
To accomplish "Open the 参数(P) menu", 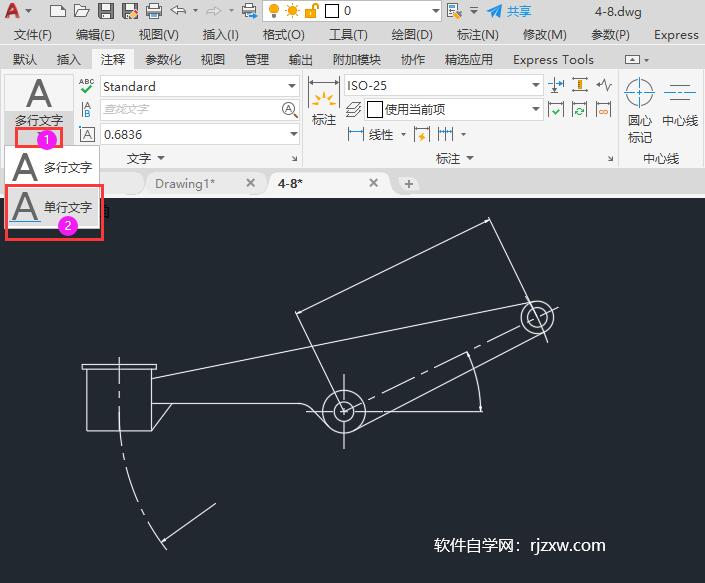I will pos(610,35).
